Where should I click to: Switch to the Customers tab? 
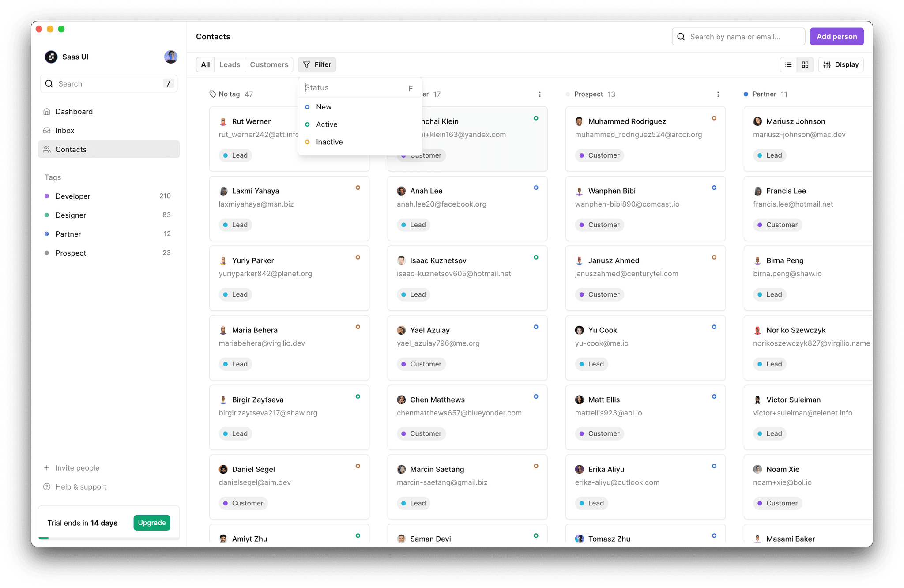coord(269,64)
